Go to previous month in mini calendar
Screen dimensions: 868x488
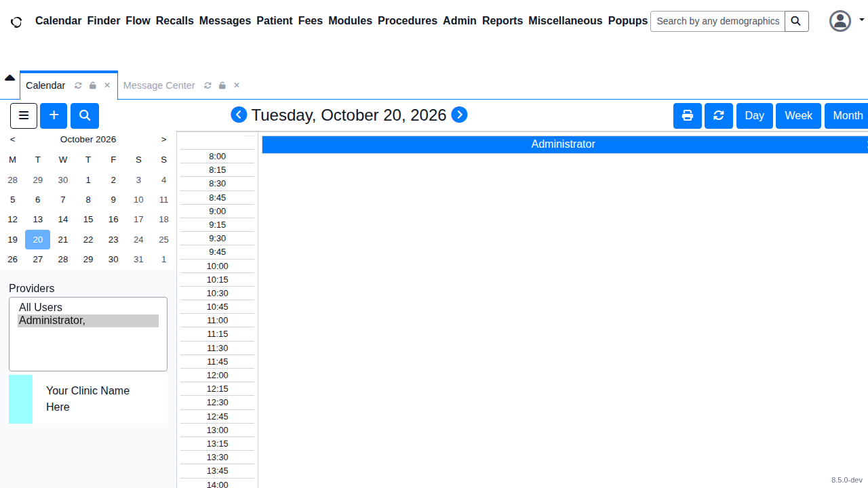pyautogui.click(x=13, y=140)
